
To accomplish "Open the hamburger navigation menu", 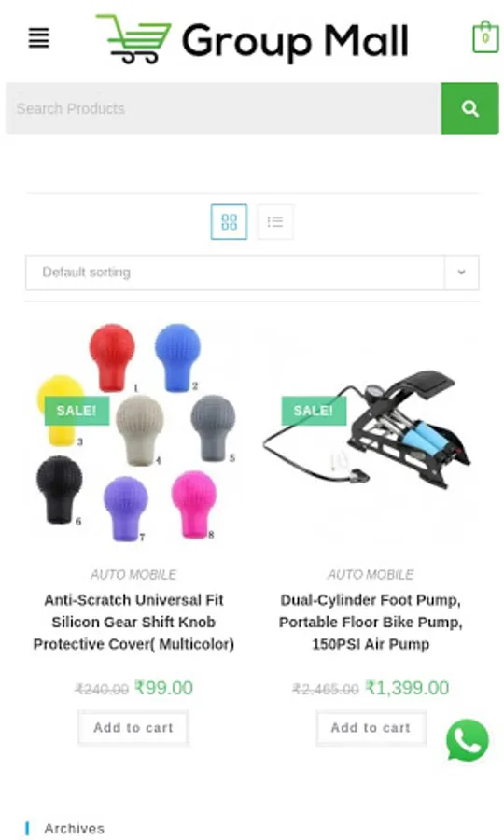I will 38,38.
